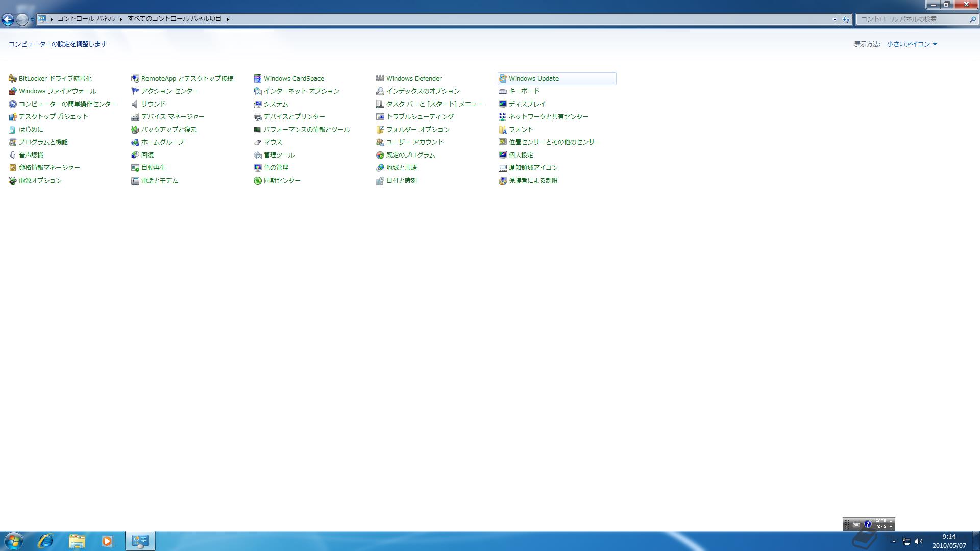Click the Back navigation button
Viewport: 980px width, 551px height.
(x=8, y=19)
